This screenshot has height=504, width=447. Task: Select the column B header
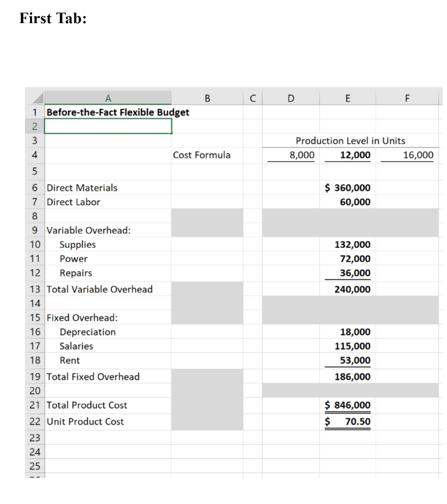click(x=207, y=98)
